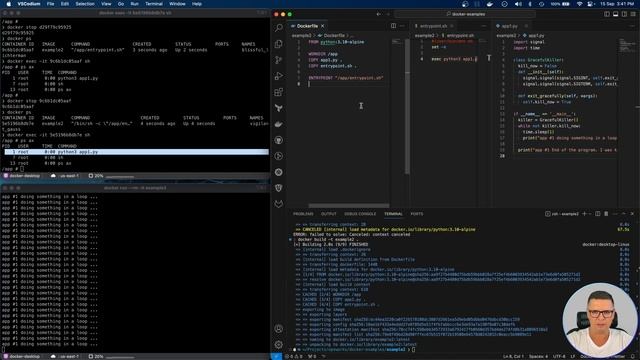Open the Explorer view in activity bar
The width and height of the screenshot is (640, 360).
point(279,44)
